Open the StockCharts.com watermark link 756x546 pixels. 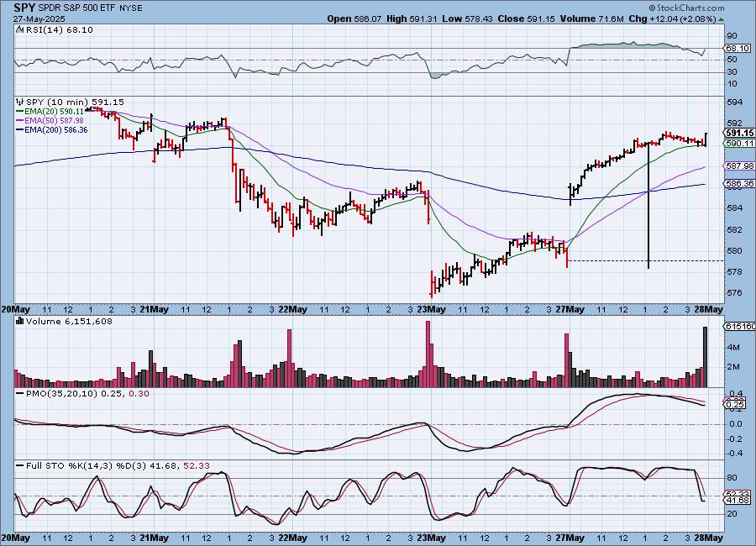(686, 8)
